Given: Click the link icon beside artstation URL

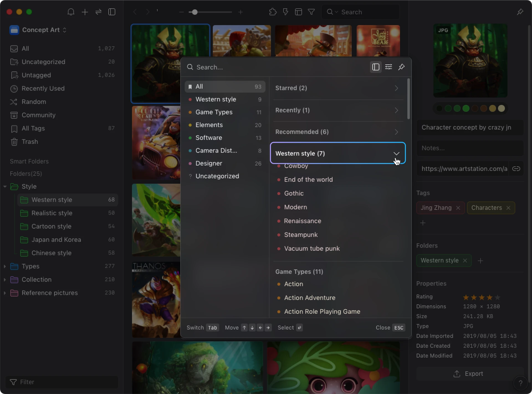Looking at the screenshot, I should [x=516, y=169].
